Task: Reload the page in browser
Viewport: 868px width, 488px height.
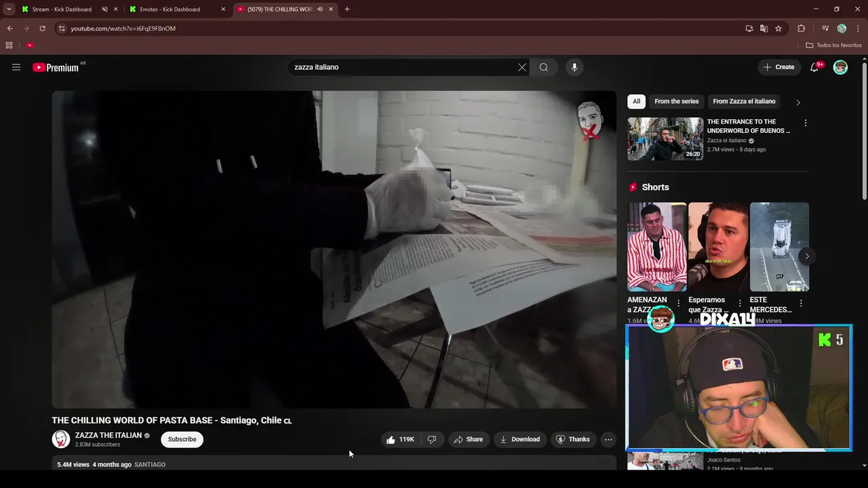Action: [x=42, y=28]
